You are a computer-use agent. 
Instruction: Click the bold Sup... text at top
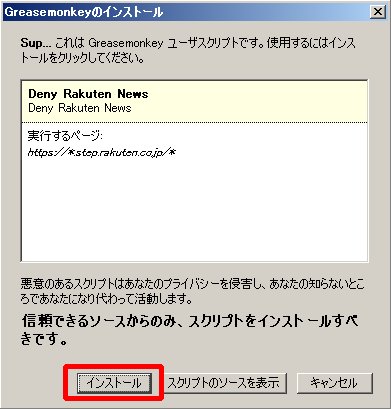coord(36,43)
